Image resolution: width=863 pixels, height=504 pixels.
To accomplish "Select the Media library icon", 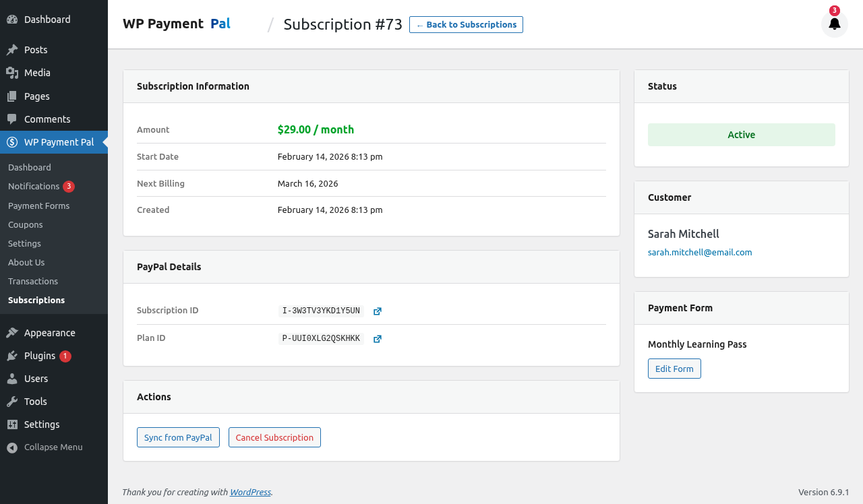I will pyautogui.click(x=10, y=72).
